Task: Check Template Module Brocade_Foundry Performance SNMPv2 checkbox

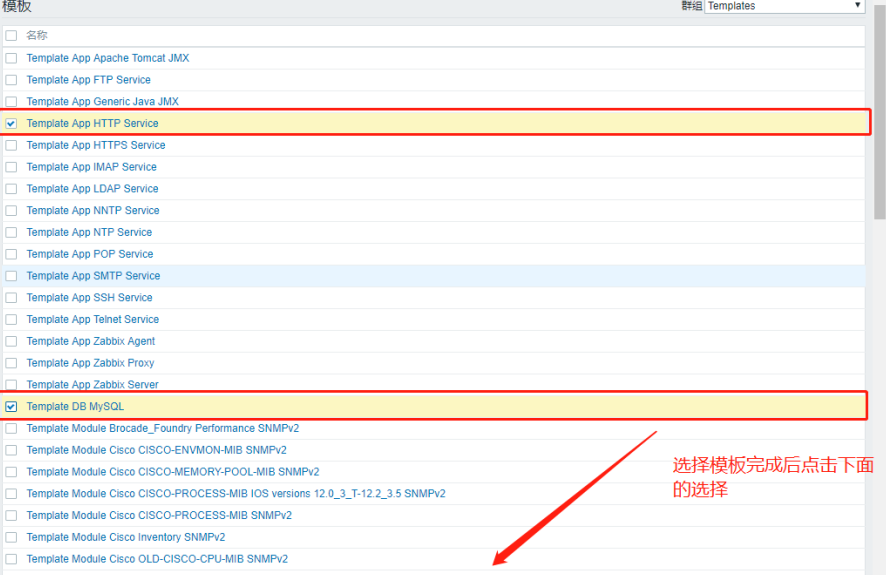Action: coord(11,428)
